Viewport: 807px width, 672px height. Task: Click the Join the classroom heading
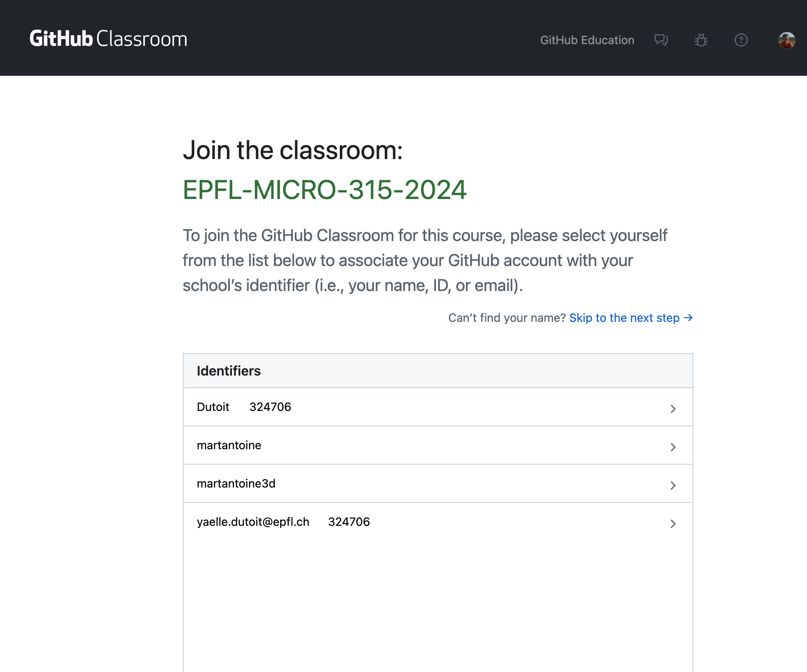tap(293, 150)
